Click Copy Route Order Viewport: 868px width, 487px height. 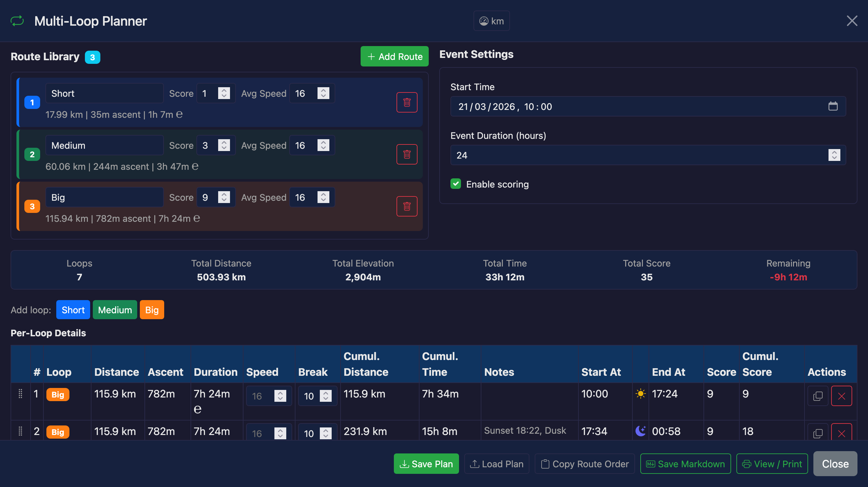(585, 464)
